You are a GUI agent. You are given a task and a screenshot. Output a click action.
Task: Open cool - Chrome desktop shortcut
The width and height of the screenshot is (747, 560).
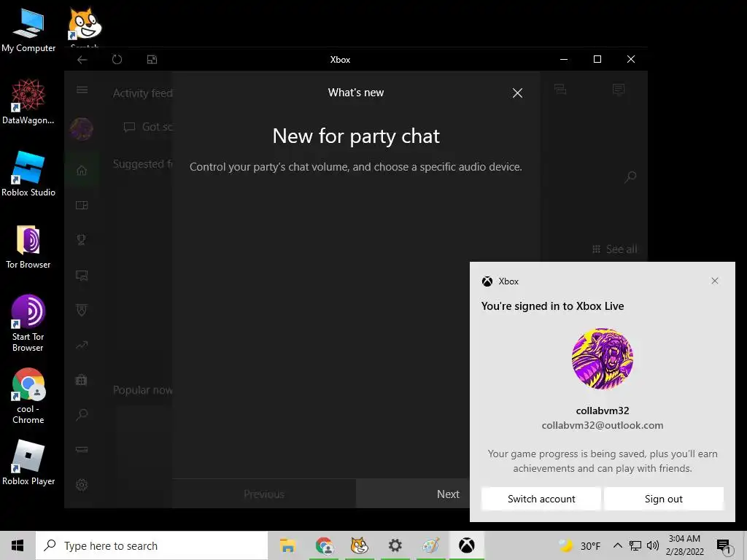click(x=28, y=396)
